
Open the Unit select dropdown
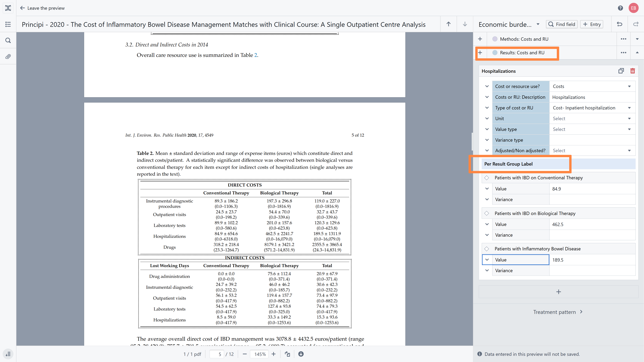(x=592, y=119)
